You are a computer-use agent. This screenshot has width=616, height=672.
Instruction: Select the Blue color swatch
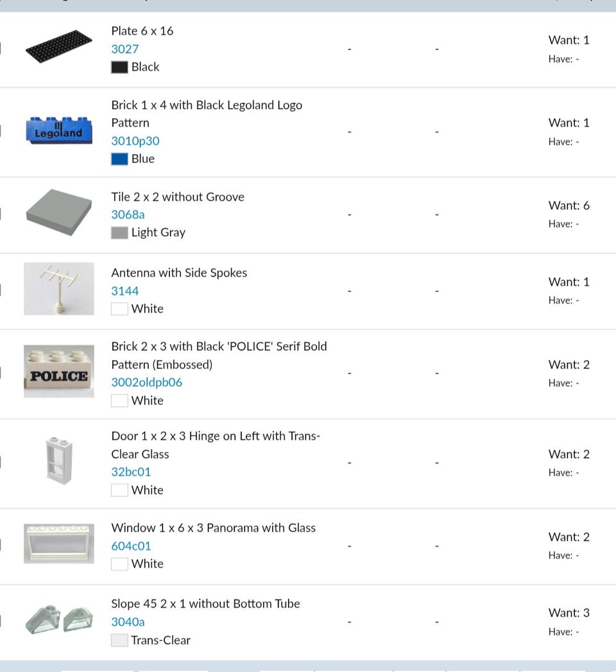[x=119, y=159]
